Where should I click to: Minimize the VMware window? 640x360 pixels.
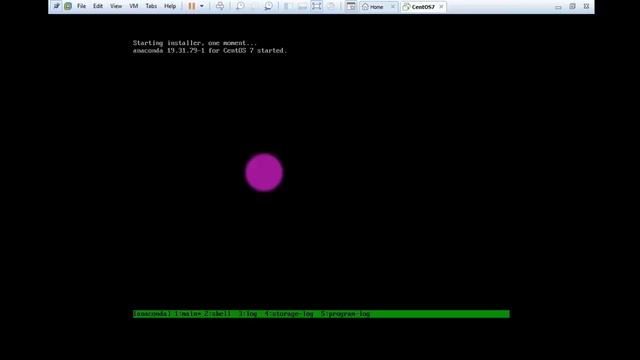558,7
